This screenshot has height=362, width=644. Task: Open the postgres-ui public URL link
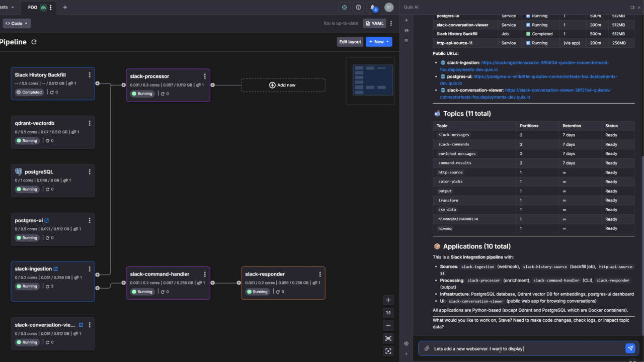point(545,76)
